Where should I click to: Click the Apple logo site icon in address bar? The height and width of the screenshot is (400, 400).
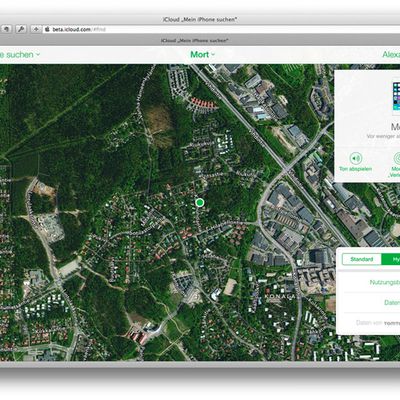click(47, 29)
